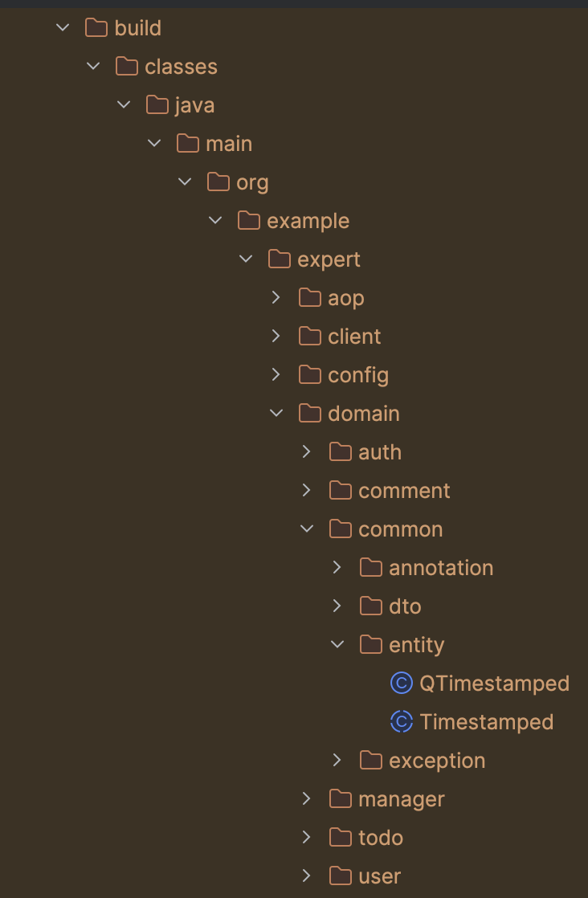Viewport: 588px width, 898px height.
Task: Click the folder icon beside common
Action: tap(340, 529)
